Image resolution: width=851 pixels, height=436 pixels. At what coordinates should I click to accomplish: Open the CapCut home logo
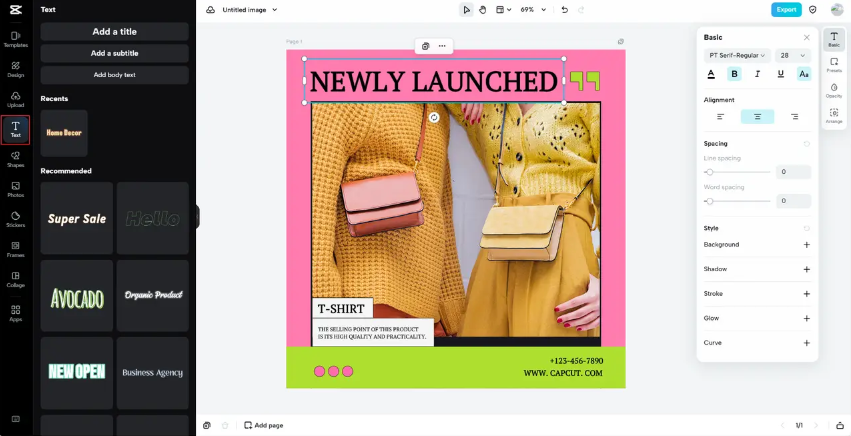pos(16,10)
